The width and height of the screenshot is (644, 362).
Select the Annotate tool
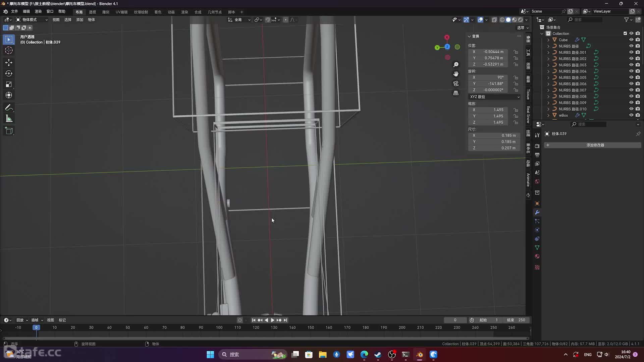tap(9, 108)
